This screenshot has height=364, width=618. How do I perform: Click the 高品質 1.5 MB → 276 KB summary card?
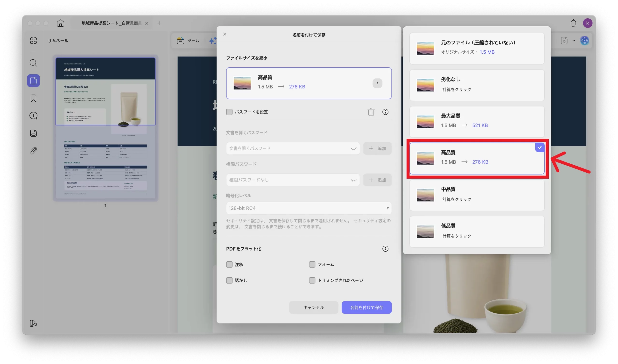point(309,83)
